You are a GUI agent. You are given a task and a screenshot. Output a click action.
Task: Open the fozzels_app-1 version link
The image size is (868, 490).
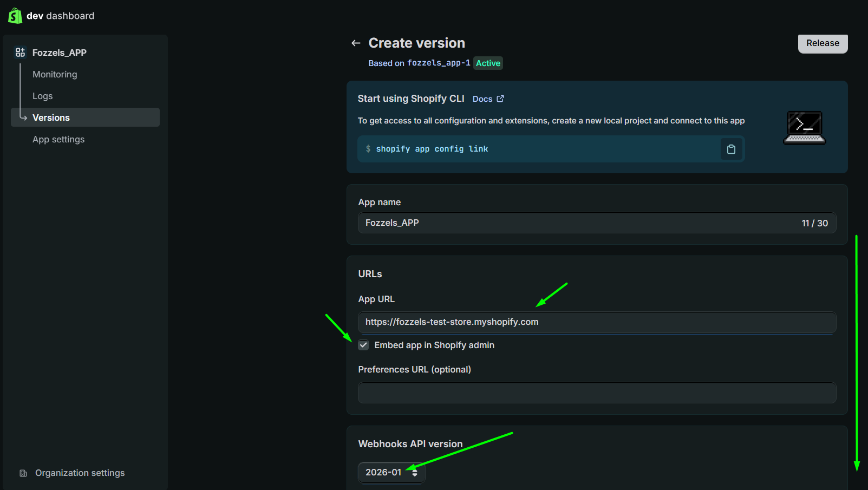439,63
